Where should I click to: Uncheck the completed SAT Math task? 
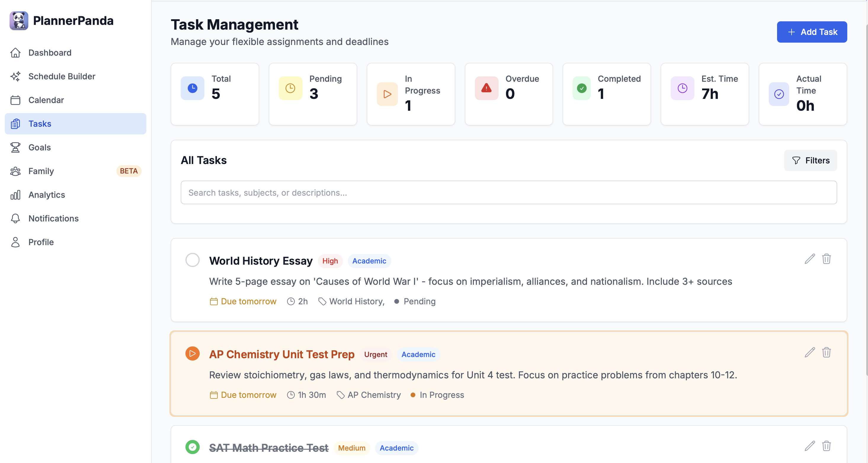pos(192,447)
